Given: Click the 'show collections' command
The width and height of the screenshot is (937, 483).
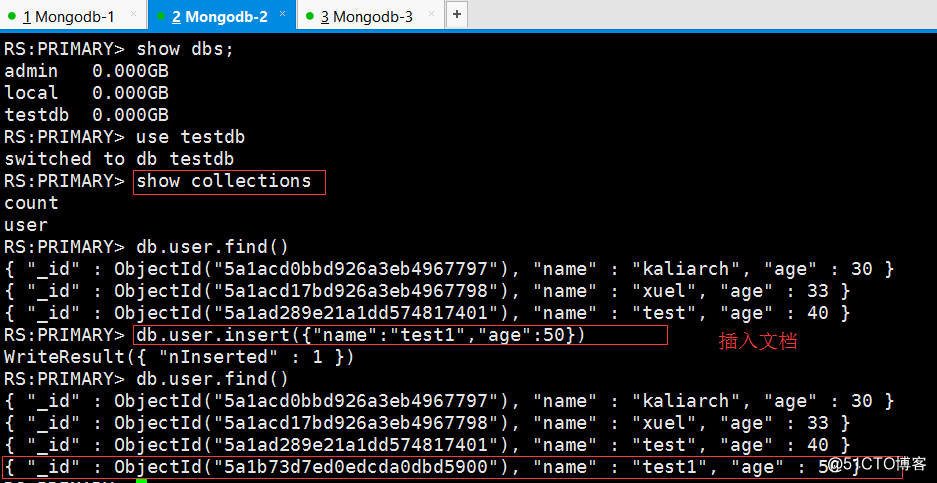Looking at the screenshot, I should (x=224, y=181).
